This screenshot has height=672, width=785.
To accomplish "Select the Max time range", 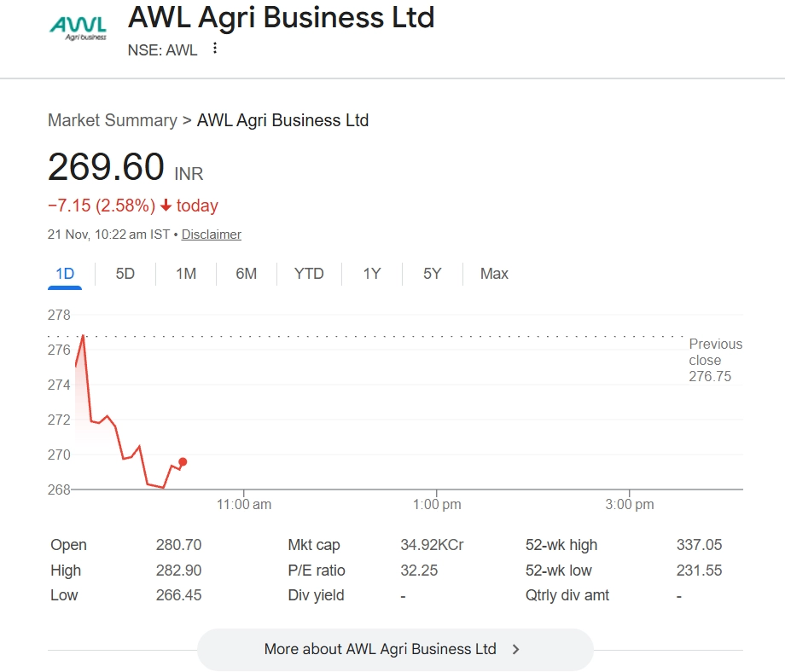I will (x=494, y=274).
